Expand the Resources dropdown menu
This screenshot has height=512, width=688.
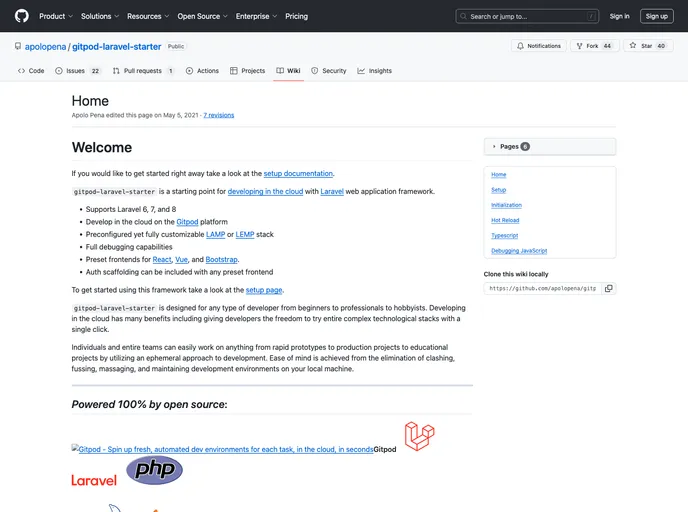(x=148, y=16)
